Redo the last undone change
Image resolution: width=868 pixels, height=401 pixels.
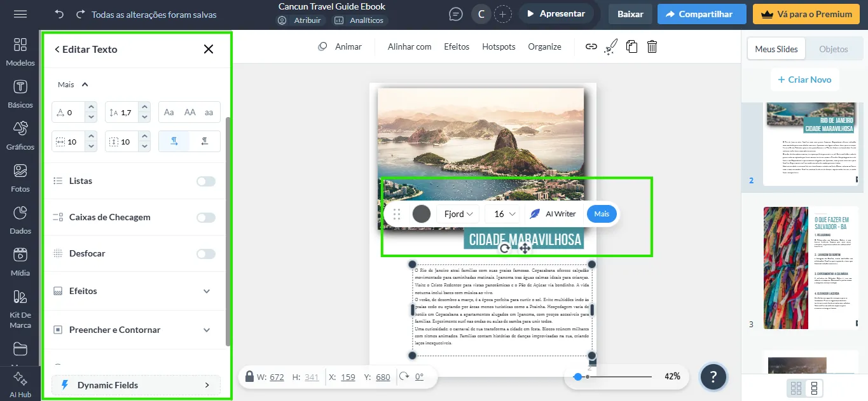tap(80, 14)
